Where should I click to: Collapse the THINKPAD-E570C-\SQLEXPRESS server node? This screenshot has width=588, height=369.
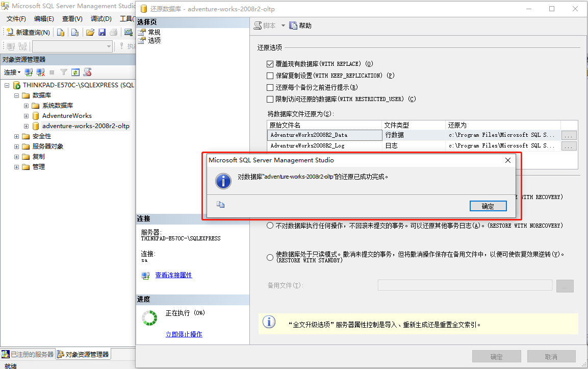coord(7,85)
